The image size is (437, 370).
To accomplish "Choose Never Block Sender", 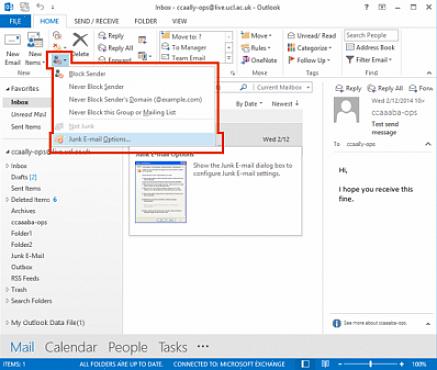I will (133, 87).
